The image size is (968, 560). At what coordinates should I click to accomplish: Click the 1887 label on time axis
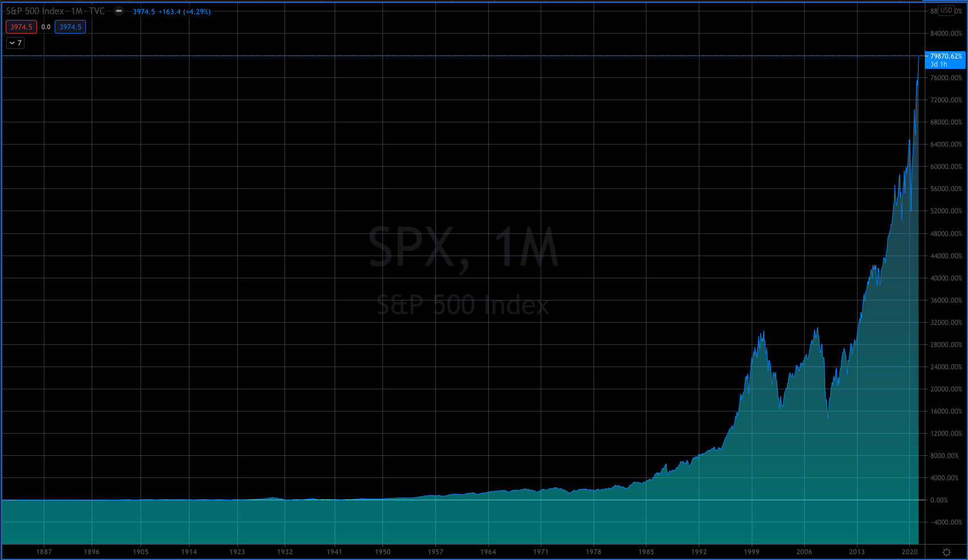click(x=44, y=551)
